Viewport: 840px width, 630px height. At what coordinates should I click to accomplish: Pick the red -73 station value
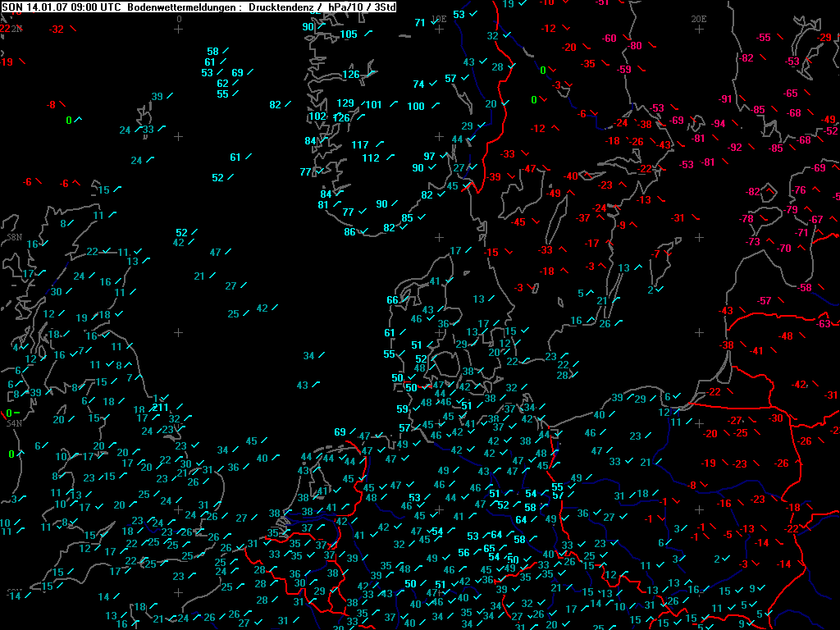tap(752, 242)
